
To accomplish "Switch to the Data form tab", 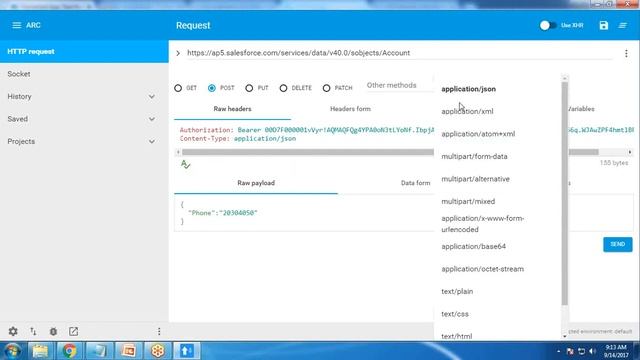I will 416,183.
